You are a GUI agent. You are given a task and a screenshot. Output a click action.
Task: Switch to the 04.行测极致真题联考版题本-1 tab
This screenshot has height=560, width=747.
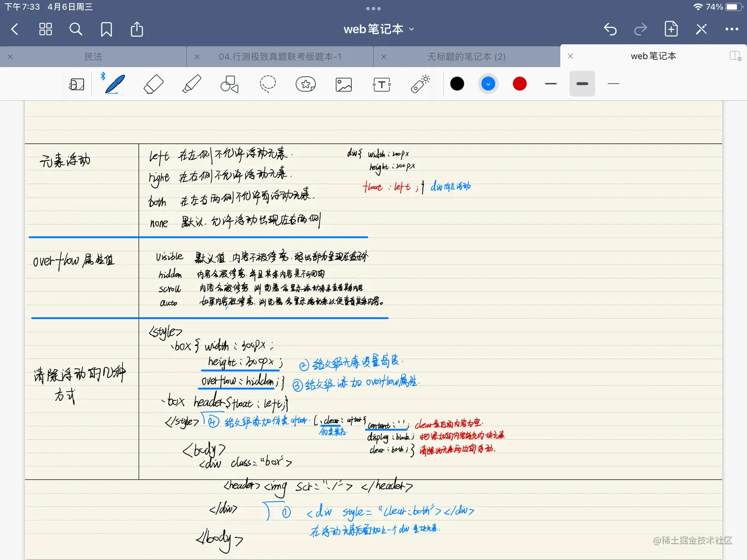280,57
